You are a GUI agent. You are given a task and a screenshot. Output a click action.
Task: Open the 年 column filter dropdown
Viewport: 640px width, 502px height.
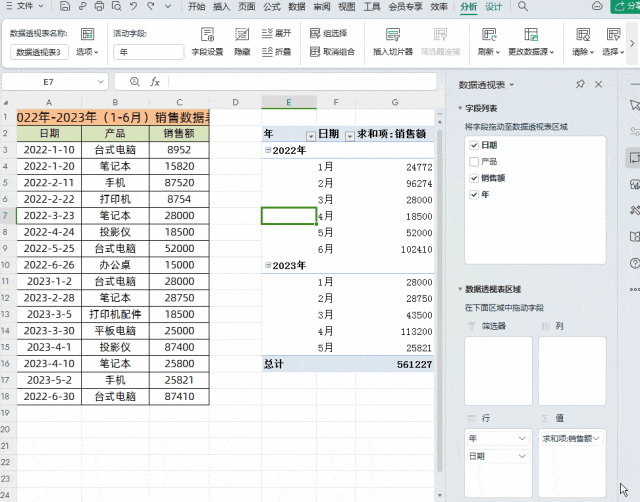[x=311, y=136]
